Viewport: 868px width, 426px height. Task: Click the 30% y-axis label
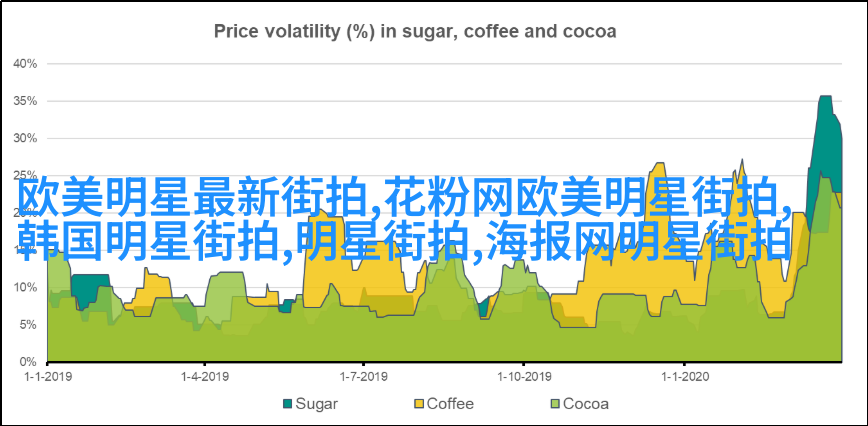click(25, 139)
